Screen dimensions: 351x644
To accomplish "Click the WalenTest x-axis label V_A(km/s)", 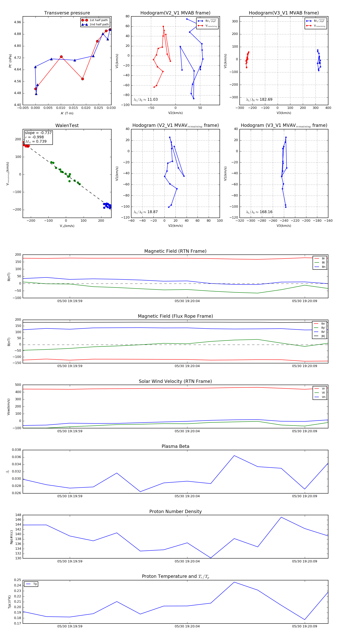I will pyautogui.click(x=67, y=226).
